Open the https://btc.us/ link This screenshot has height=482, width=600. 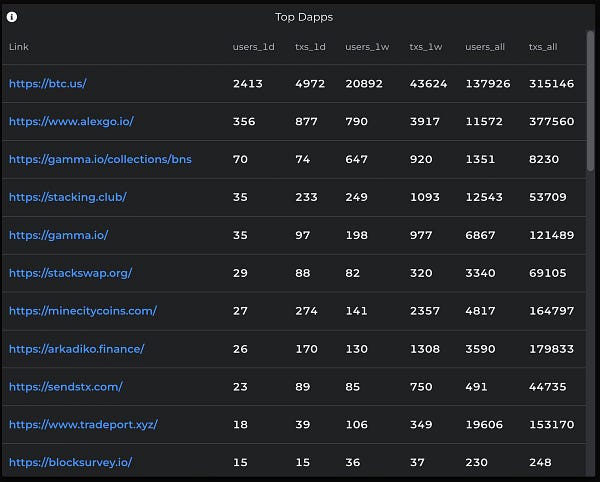tap(48, 83)
